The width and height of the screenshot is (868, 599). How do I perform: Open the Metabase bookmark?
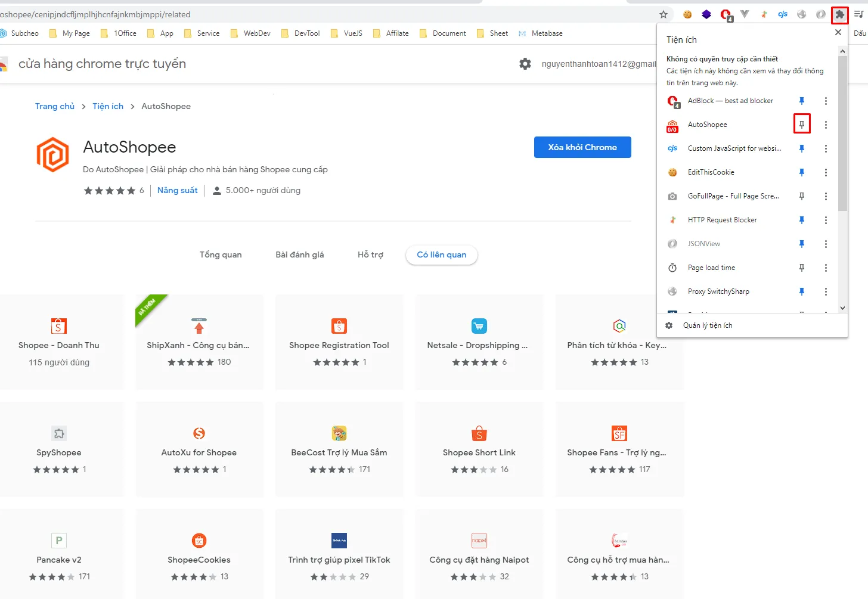coord(540,33)
